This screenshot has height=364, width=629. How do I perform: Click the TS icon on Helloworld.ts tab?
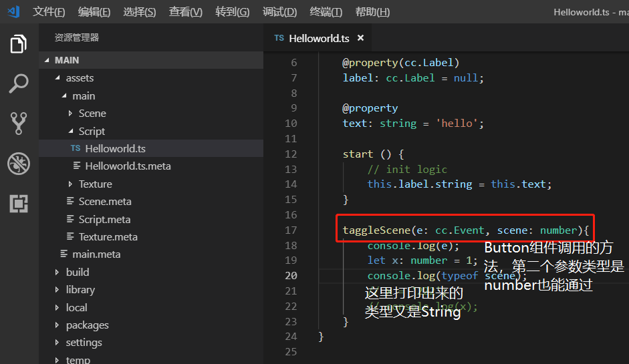click(279, 38)
